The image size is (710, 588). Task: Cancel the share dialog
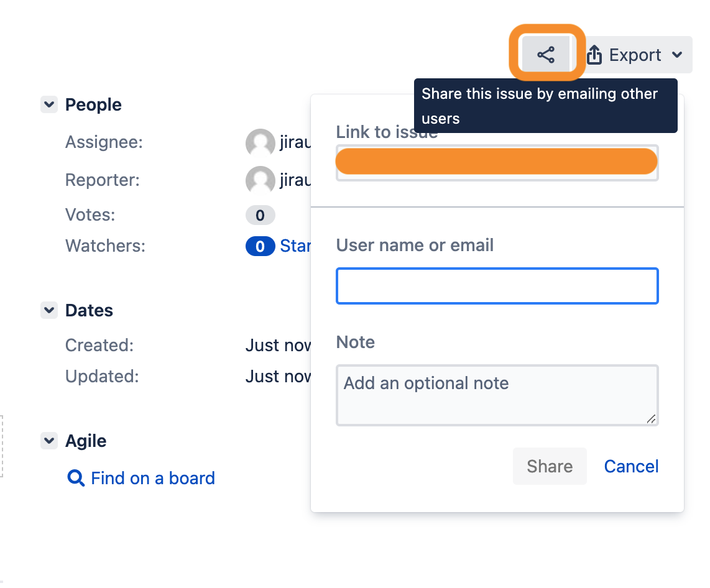631,466
